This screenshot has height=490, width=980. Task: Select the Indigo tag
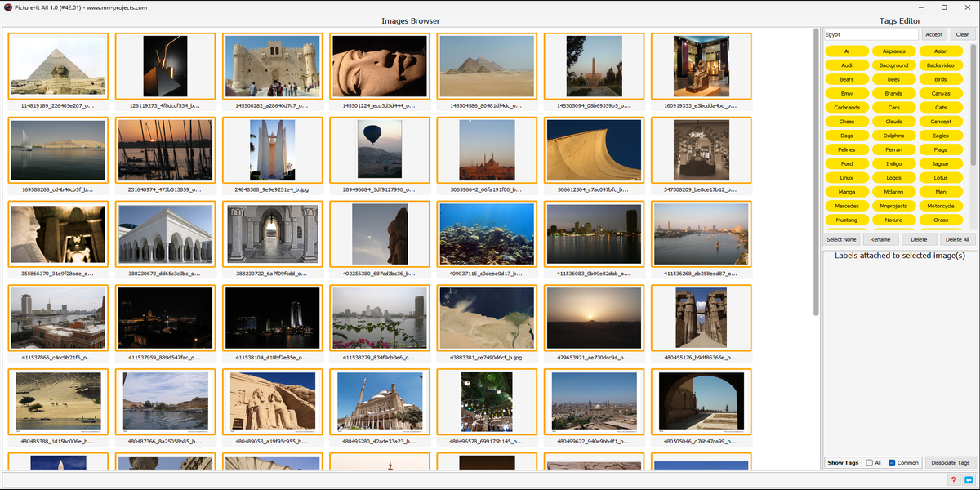coord(894,163)
